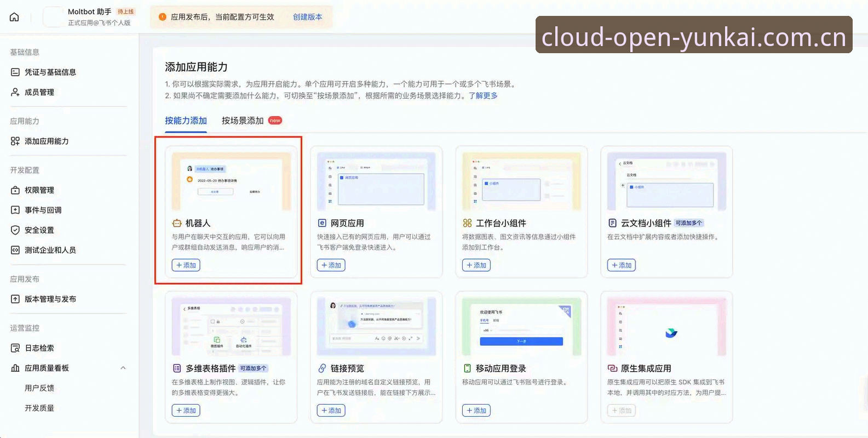This screenshot has height=438, width=868.
Task: Click the 机器人 preview thumbnail
Action: [231, 181]
